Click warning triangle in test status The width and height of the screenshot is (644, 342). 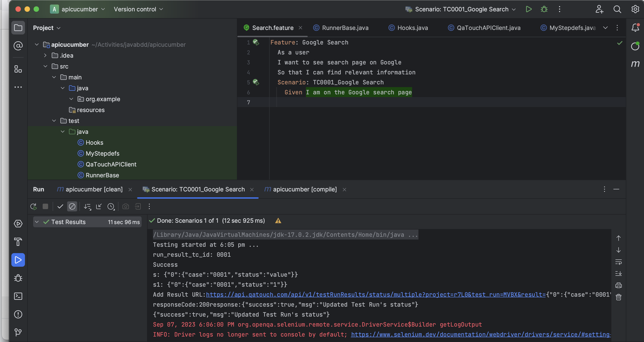[x=278, y=221]
